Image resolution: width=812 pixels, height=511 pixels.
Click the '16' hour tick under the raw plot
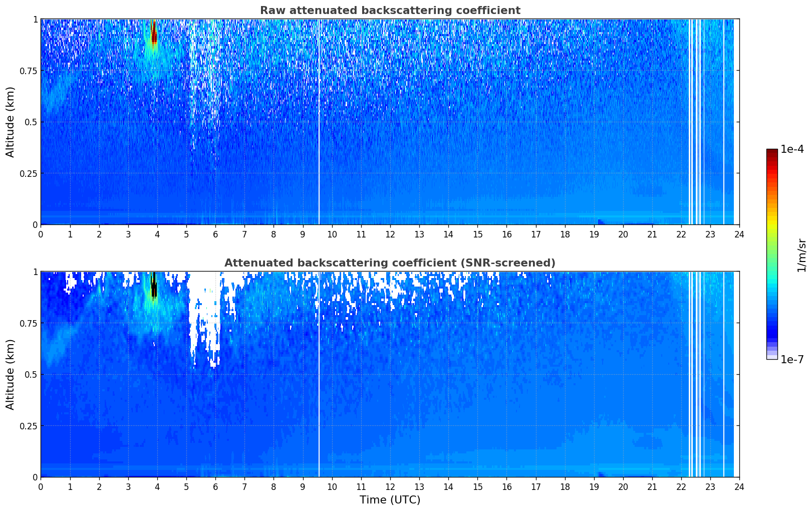point(506,234)
